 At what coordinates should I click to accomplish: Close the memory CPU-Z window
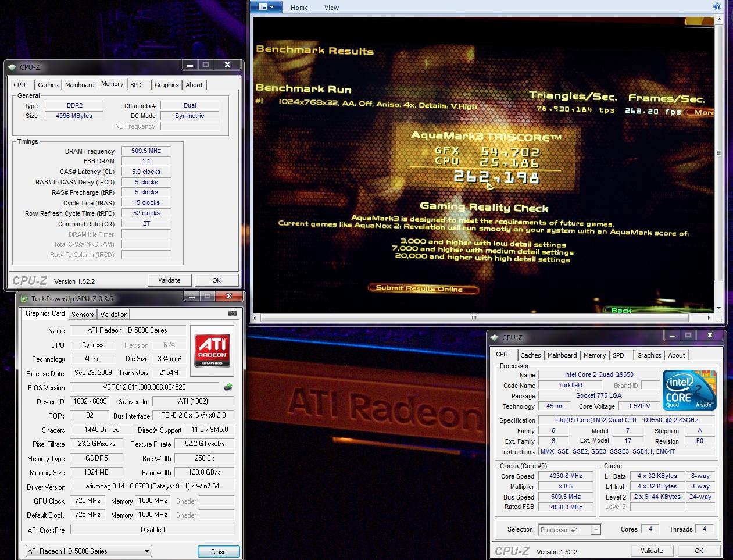click(227, 65)
